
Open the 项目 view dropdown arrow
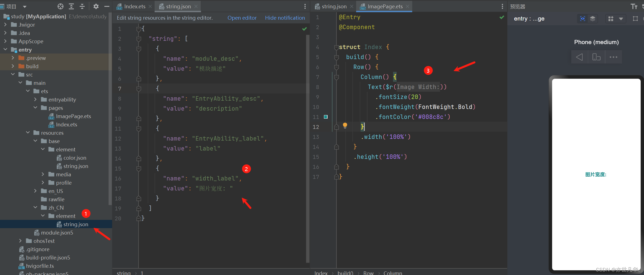(25, 7)
